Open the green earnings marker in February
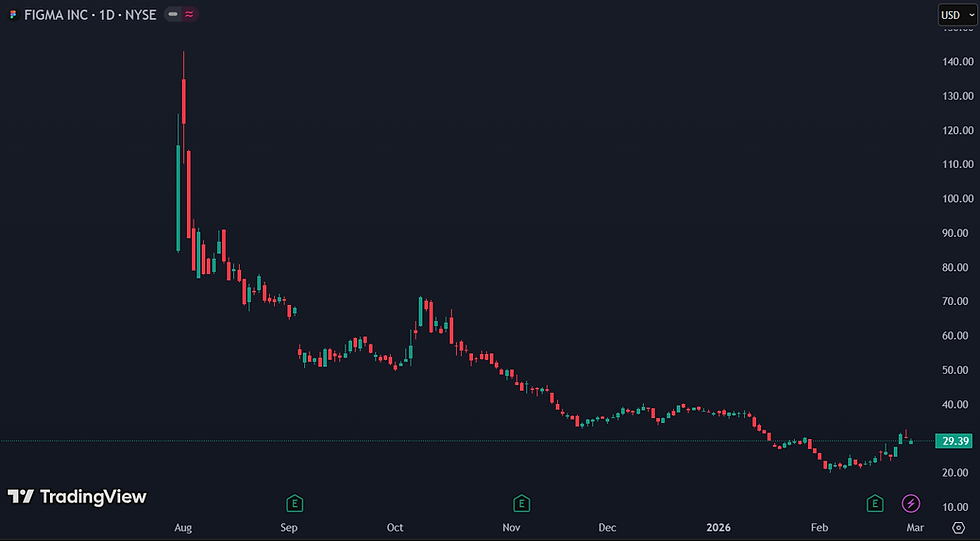The image size is (980, 541). (x=874, y=503)
